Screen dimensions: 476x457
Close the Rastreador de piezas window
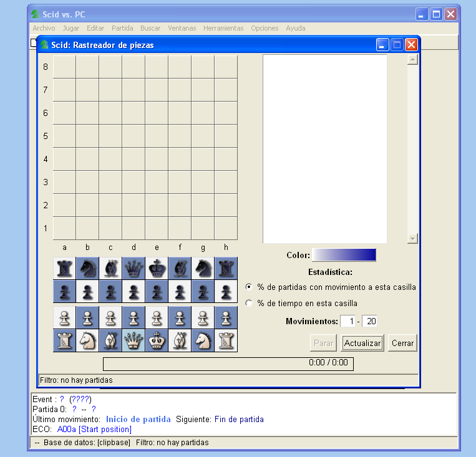coord(411,45)
